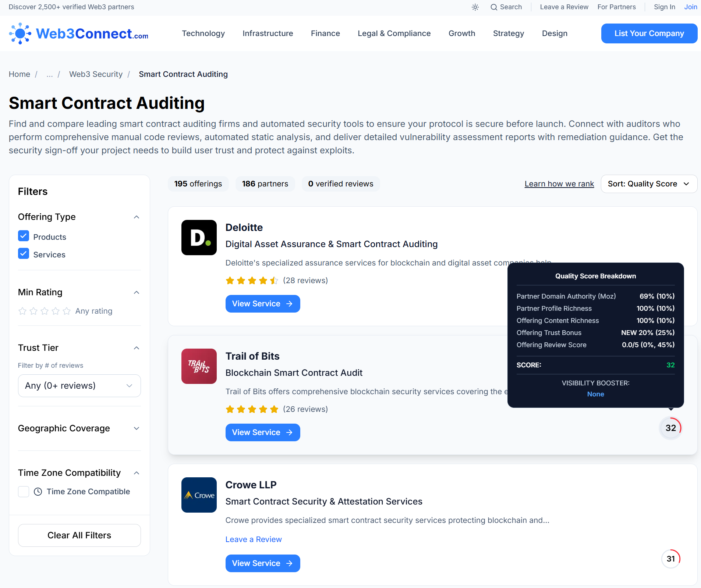Click the circular score indicator showing 32
Screen dimensions: 701x588
coord(670,428)
